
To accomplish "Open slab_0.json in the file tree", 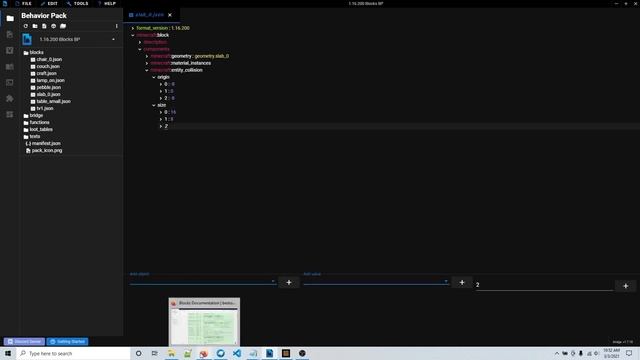I will point(45,94).
